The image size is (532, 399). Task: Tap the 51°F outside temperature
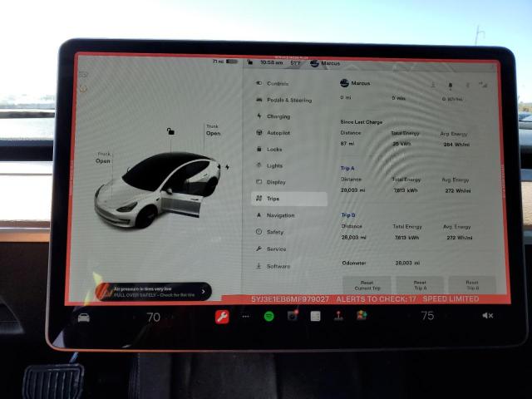click(x=296, y=63)
